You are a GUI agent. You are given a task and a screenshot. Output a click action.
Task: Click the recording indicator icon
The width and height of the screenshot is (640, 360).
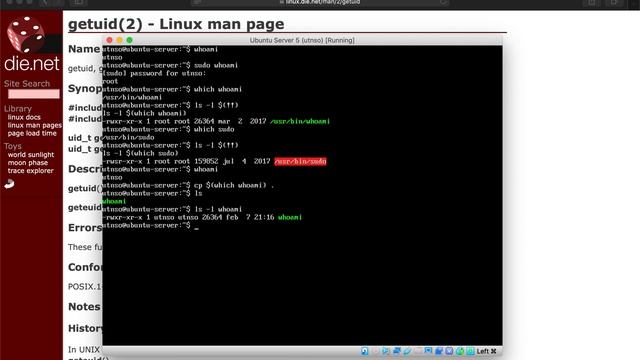(x=439, y=351)
